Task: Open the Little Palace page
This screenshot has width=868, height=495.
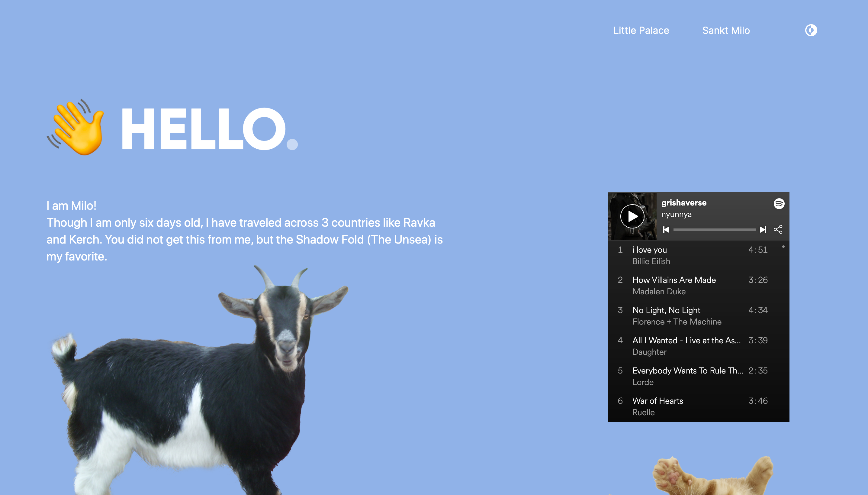Action: tap(641, 31)
